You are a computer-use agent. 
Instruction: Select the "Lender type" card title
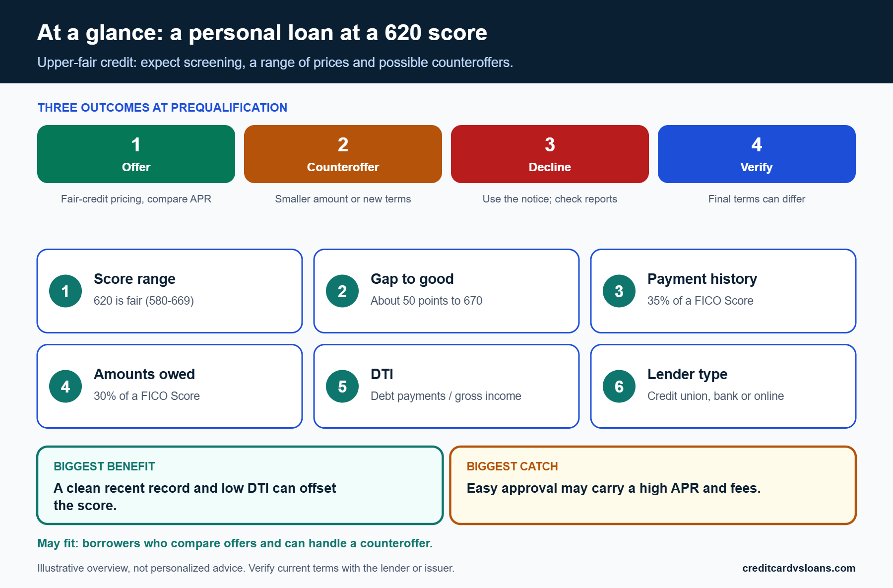pyautogui.click(x=687, y=374)
